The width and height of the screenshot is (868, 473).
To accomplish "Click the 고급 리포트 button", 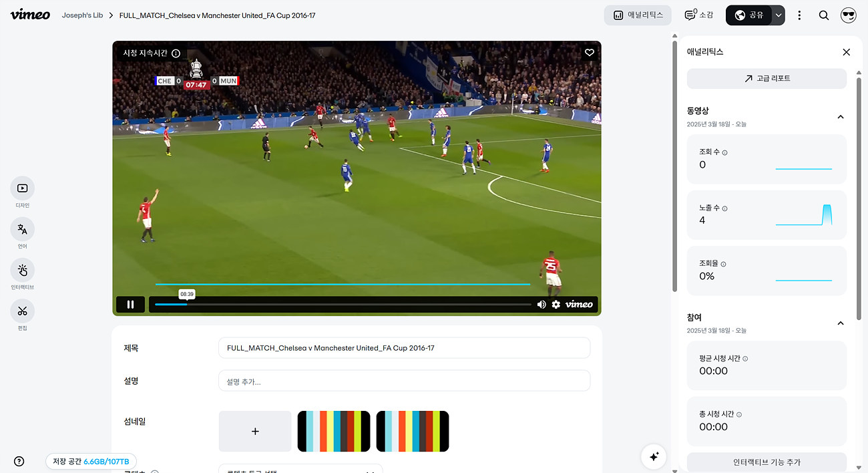I will pyautogui.click(x=767, y=78).
